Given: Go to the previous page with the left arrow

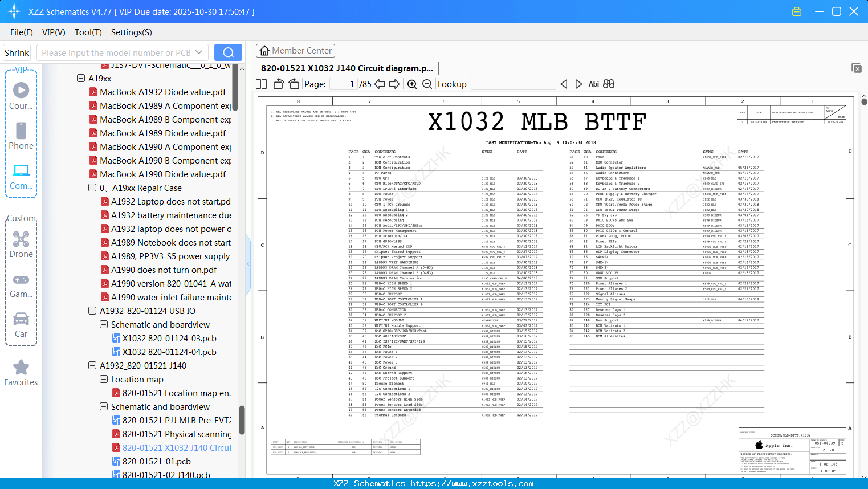Looking at the screenshot, I should coord(380,84).
